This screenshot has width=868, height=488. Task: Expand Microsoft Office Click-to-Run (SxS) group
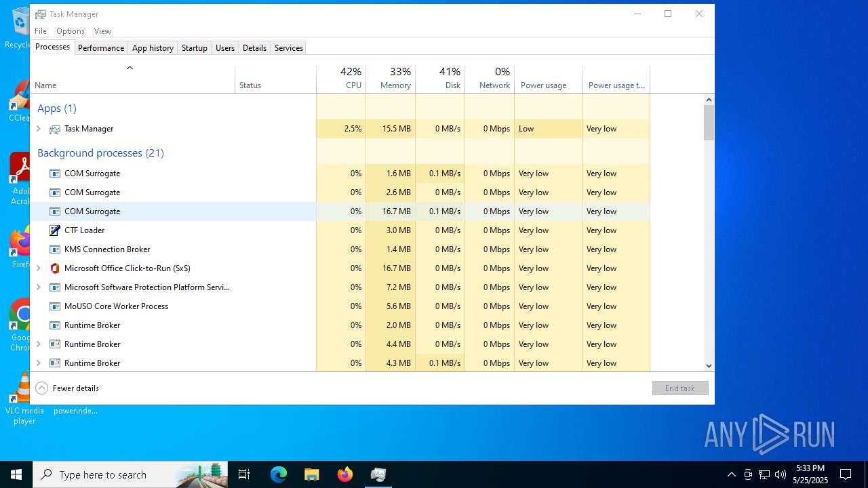pos(39,268)
